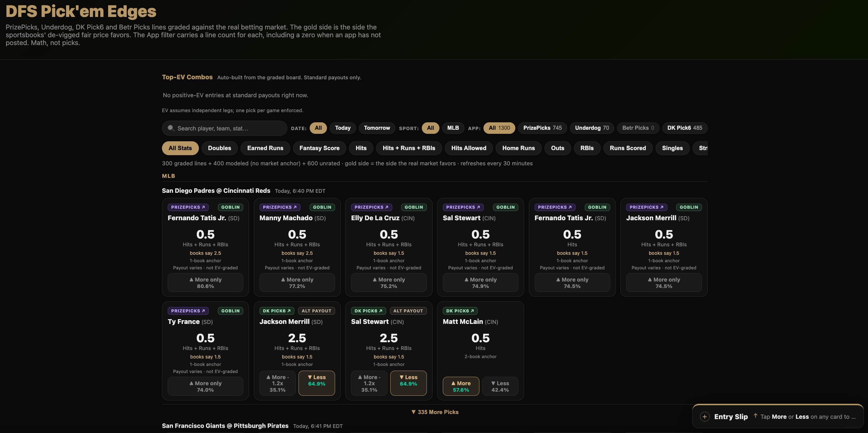Select the Outs stat filter
868x433 pixels.
pyautogui.click(x=557, y=148)
